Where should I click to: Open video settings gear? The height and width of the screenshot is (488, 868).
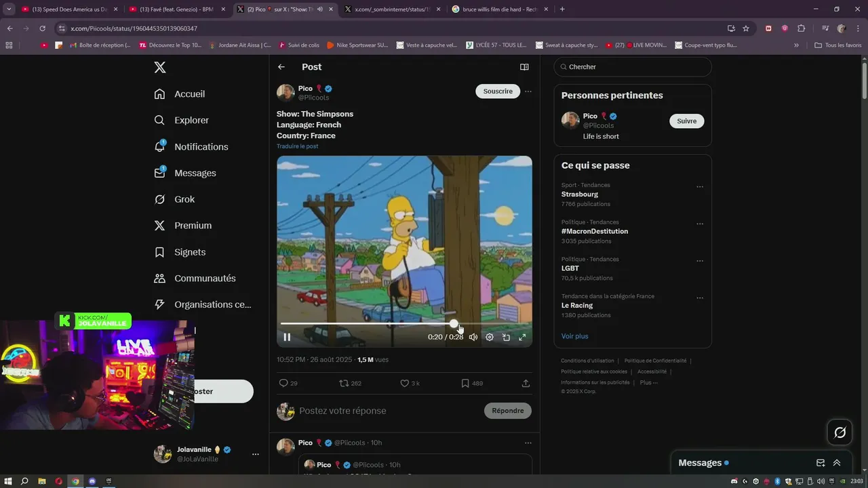click(x=490, y=337)
